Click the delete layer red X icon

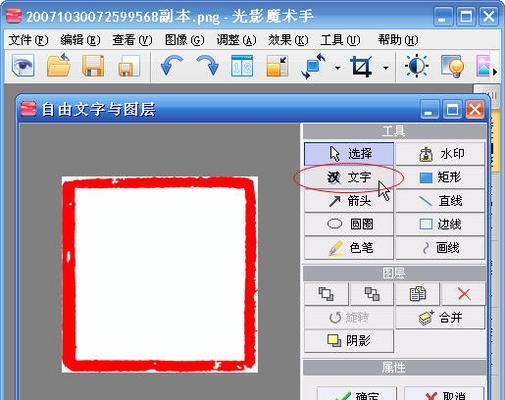pos(463,294)
